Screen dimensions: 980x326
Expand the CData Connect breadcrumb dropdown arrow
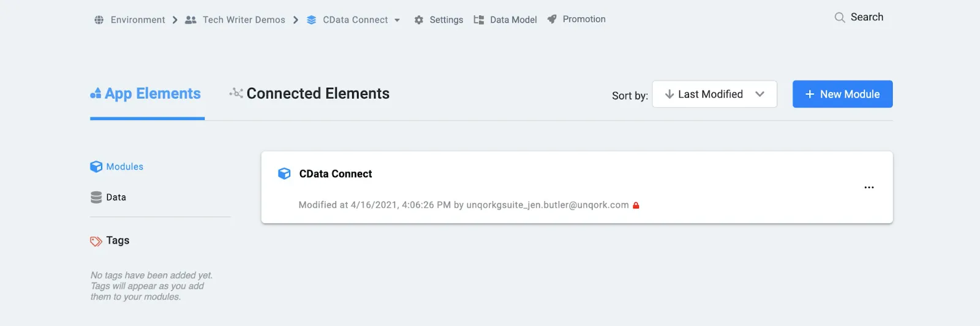click(x=398, y=20)
